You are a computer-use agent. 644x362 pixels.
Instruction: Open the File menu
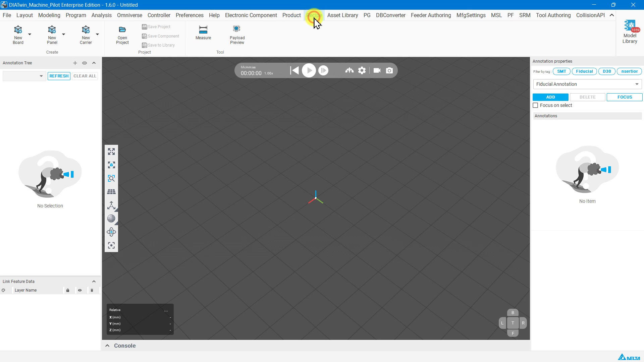(7, 15)
